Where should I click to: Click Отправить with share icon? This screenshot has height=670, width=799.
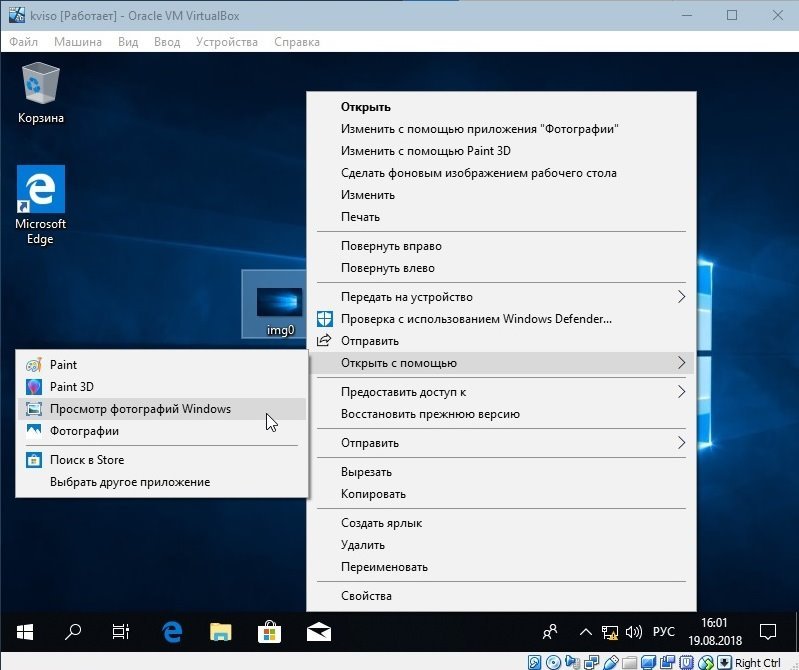click(x=501, y=341)
